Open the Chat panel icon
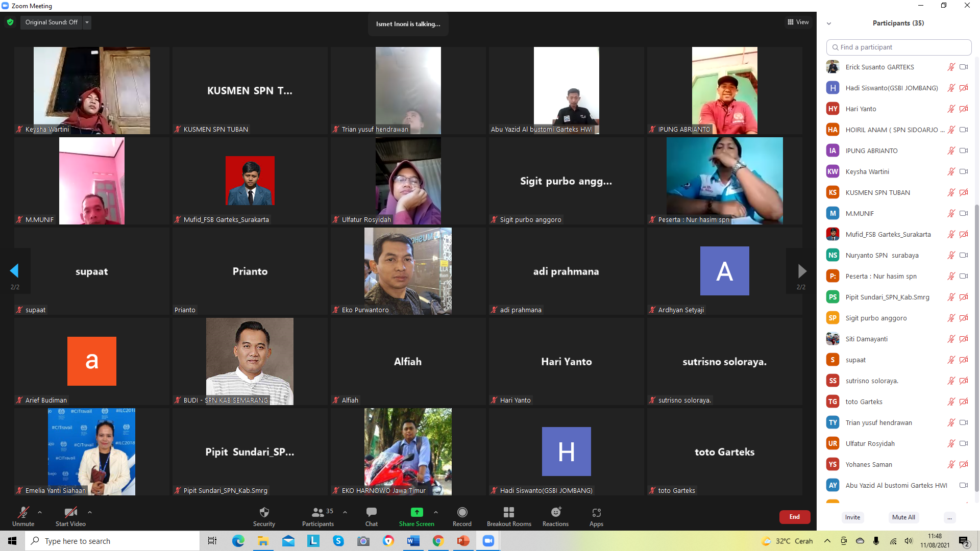 point(371,512)
